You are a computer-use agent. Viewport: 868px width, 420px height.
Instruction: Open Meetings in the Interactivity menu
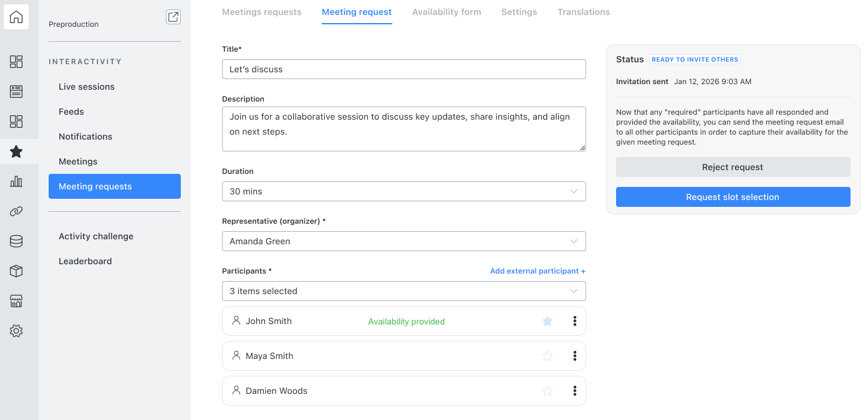(115, 161)
